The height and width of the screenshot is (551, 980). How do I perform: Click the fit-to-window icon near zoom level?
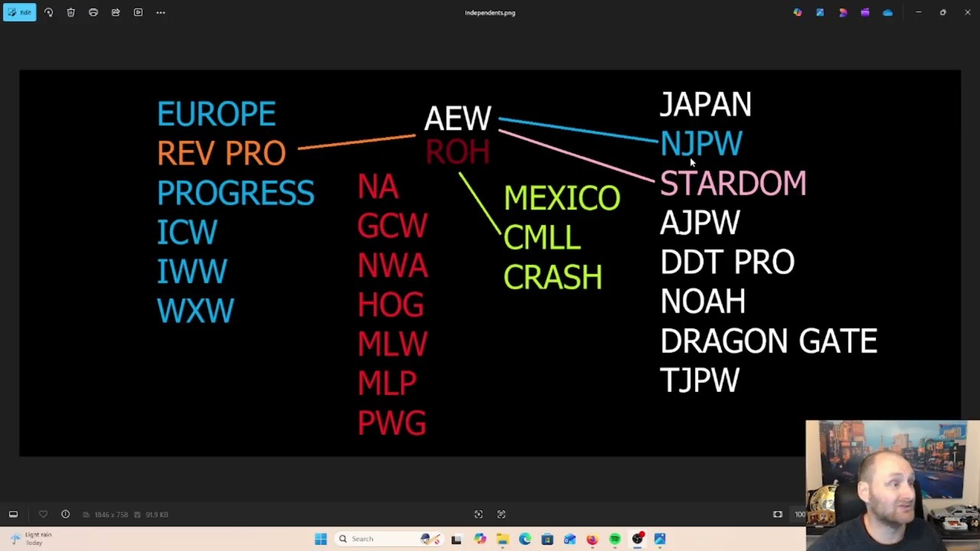[x=778, y=514]
